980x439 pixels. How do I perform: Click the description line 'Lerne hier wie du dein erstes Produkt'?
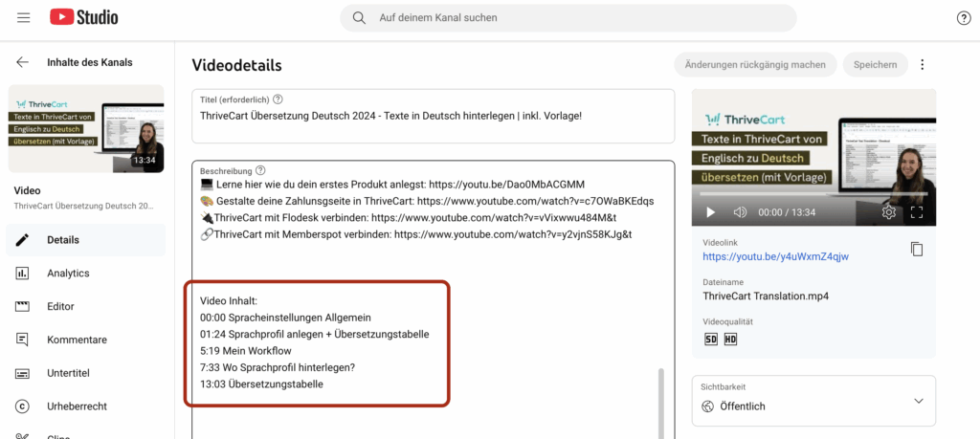click(x=392, y=185)
